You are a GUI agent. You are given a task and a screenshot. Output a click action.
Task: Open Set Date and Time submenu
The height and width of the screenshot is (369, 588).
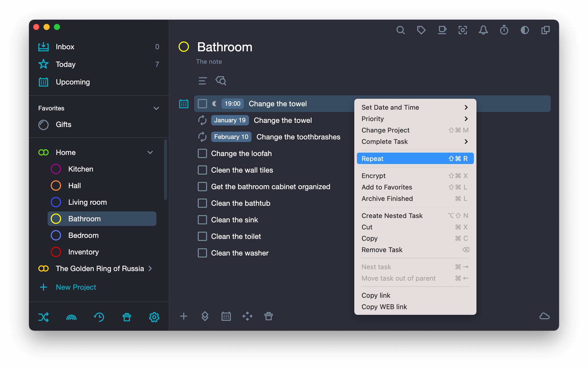(415, 107)
